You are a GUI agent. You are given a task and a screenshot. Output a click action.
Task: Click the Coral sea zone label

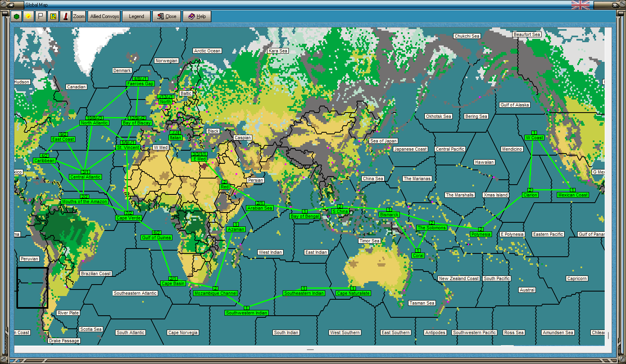[418, 255]
